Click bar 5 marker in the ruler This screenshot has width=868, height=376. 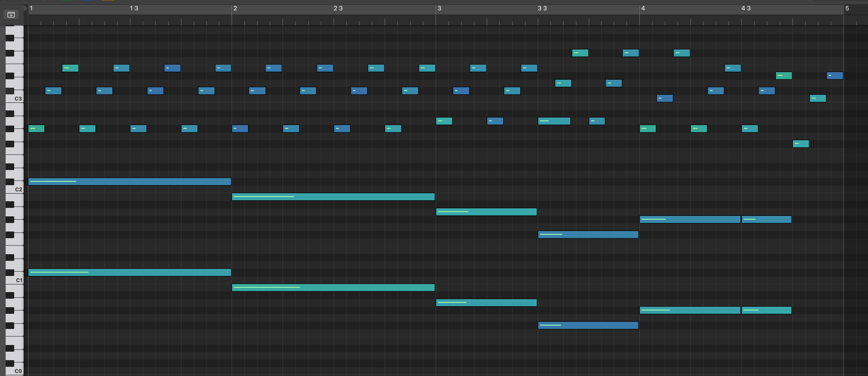[x=847, y=9]
